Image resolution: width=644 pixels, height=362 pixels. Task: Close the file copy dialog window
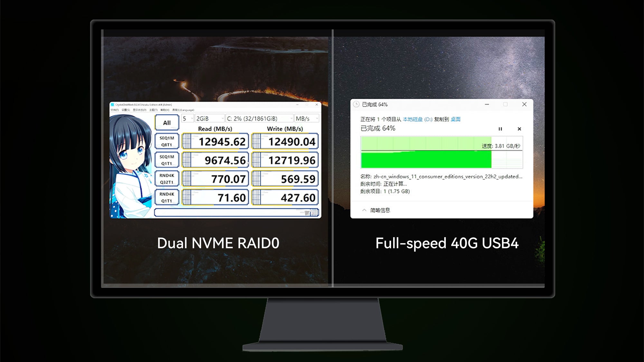point(524,104)
